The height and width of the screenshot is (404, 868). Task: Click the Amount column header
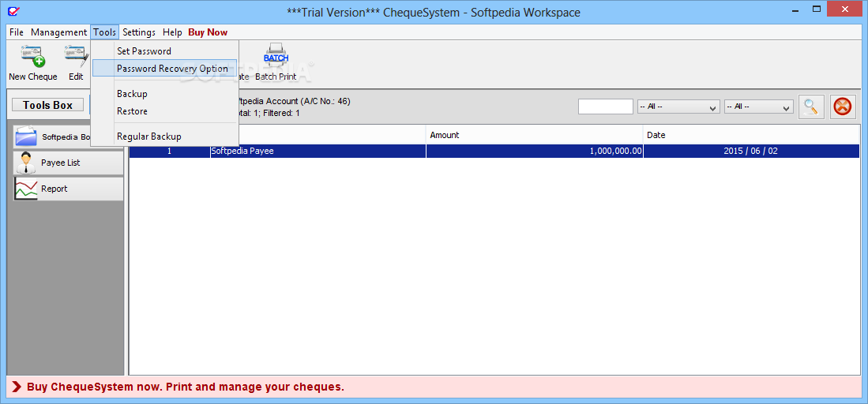(x=534, y=135)
